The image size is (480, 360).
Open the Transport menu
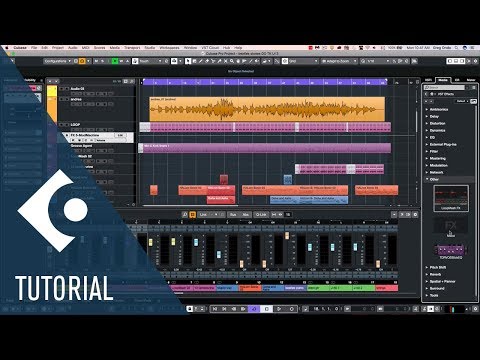coord(132,48)
